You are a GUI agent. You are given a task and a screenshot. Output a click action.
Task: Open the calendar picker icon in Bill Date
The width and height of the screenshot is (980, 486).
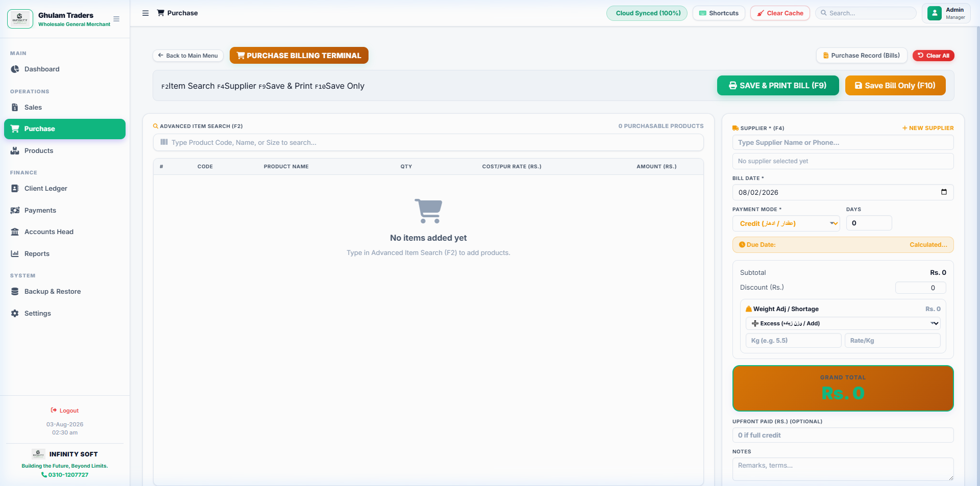944,192
